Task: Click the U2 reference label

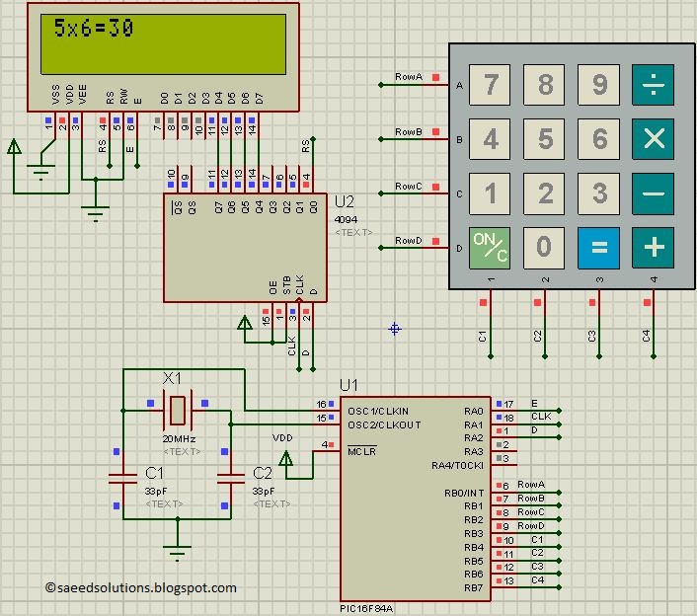Action: click(344, 201)
